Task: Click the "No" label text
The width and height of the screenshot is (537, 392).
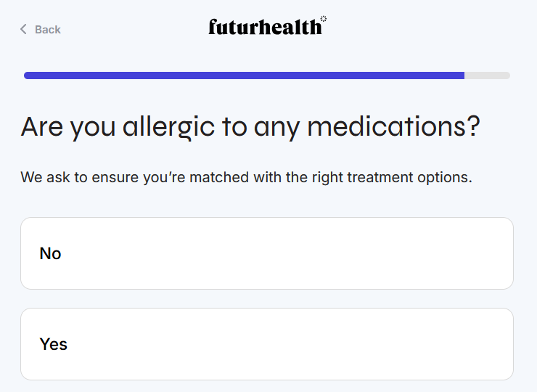Action: point(50,253)
